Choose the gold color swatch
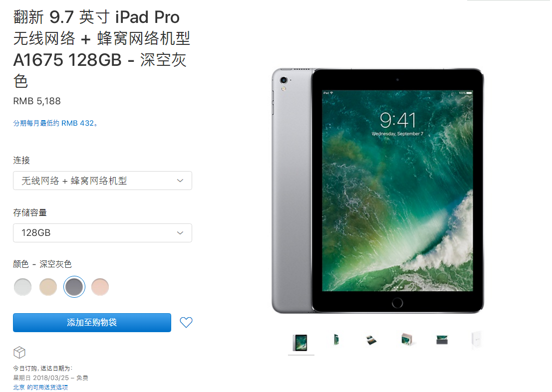Image resolution: width=552 pixels, height=392 pixels. tap(48, 287)
